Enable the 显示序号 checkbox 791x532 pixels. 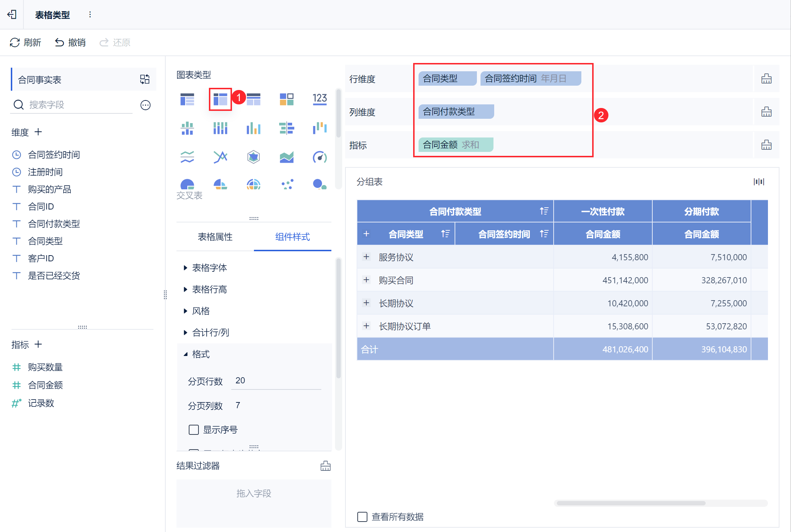click(194, 430)
